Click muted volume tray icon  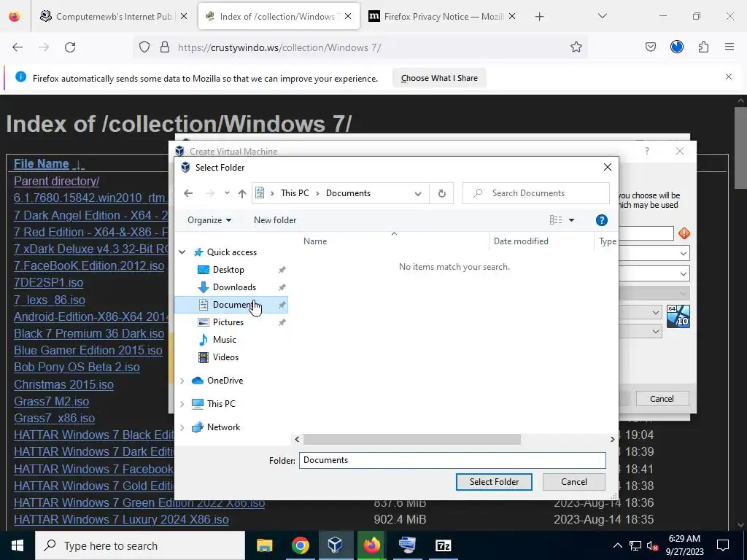tap(653, 546)
